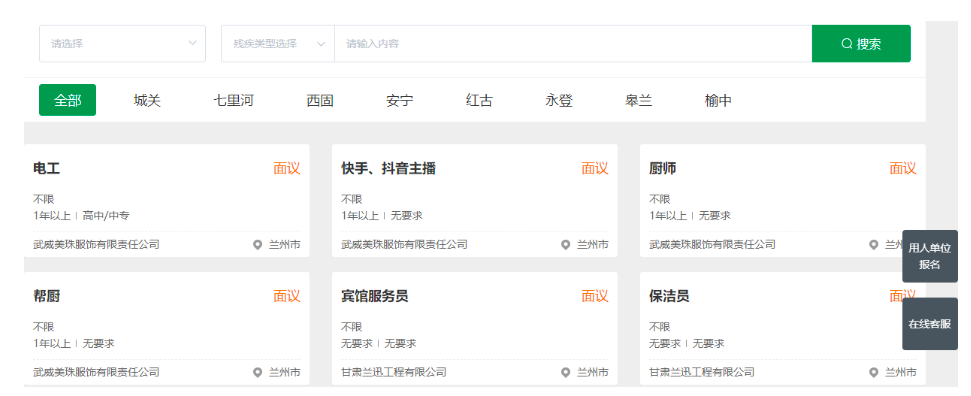Select the 红古 district tab

479,100
